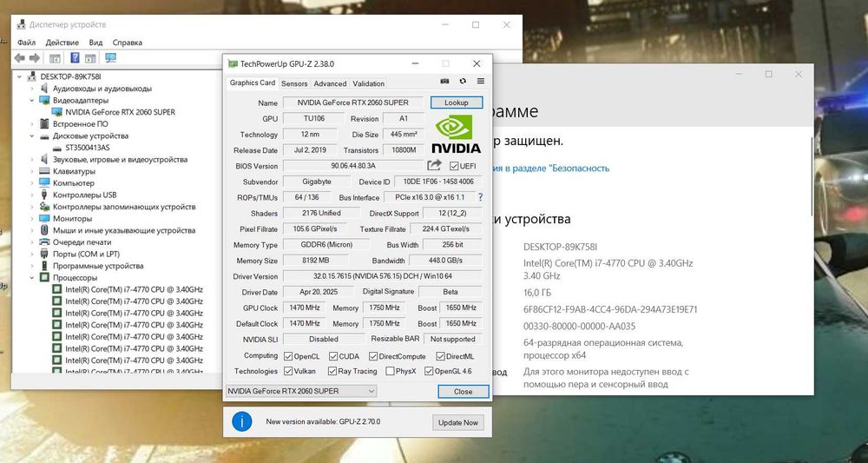Collapse the Дисковые устройства node
Image resolution: width=868 pixels, height=463 pixels.
click(32, 136)
